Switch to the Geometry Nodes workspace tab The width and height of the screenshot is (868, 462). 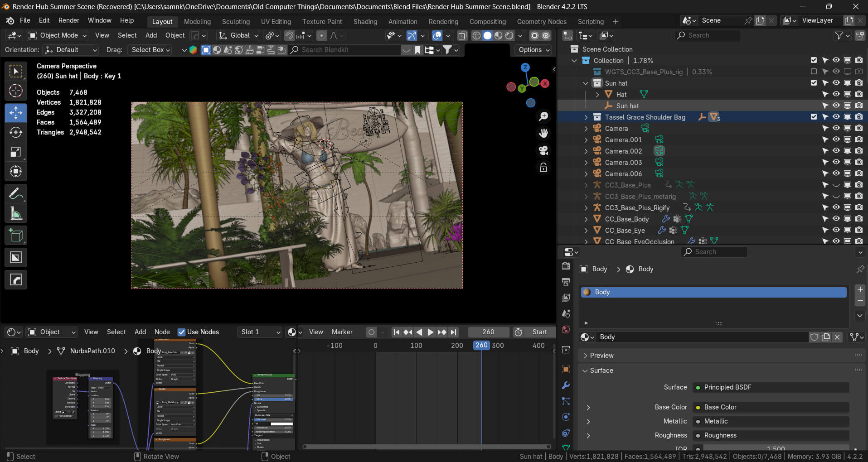click(x=542, y=21)
